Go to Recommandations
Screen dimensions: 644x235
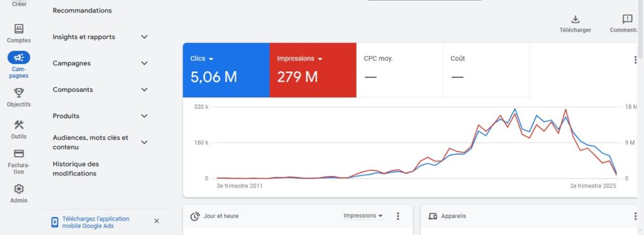click(x=82, y=11)
